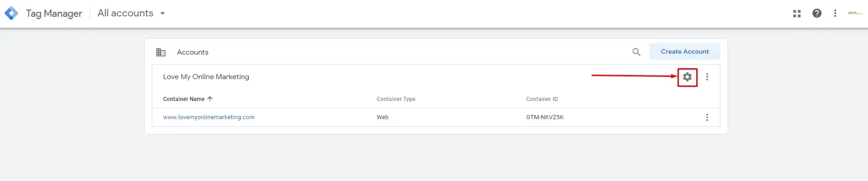Image resolution: width=868 pixels, height=181 pixels.
Task: Open Google apps grid icon
Action: pos(797,14)
